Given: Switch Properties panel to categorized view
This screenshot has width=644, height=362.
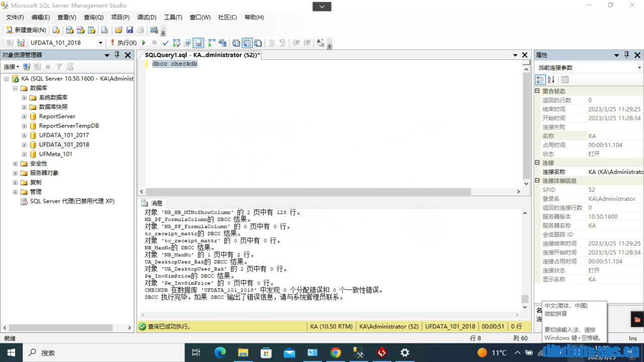Looking at the screenshot, I should point(540,79).
